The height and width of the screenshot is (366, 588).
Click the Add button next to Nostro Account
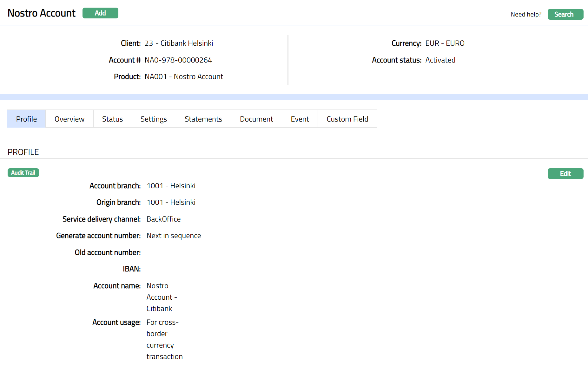(100, 13)
